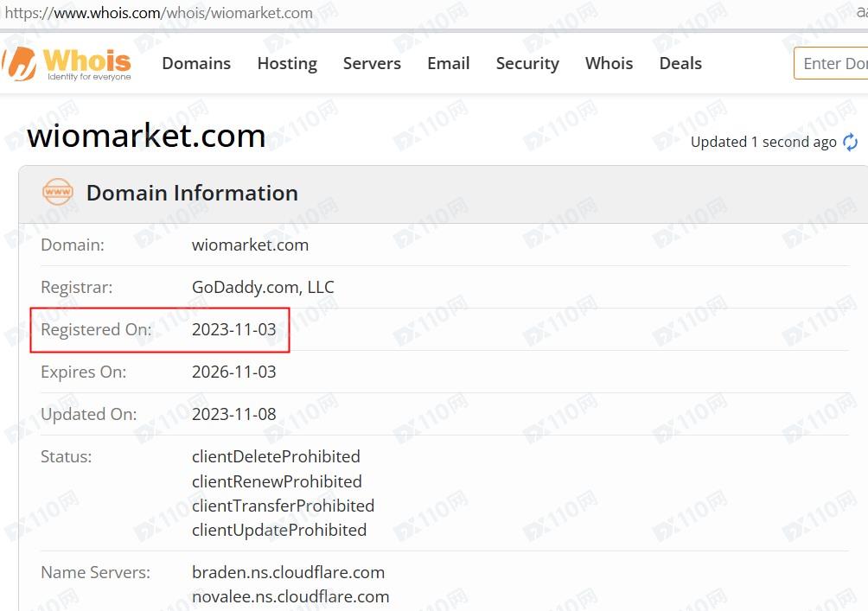Click the Updated 1 second ago text
Screen dimensions: 868x611
(x=763, y=143)
